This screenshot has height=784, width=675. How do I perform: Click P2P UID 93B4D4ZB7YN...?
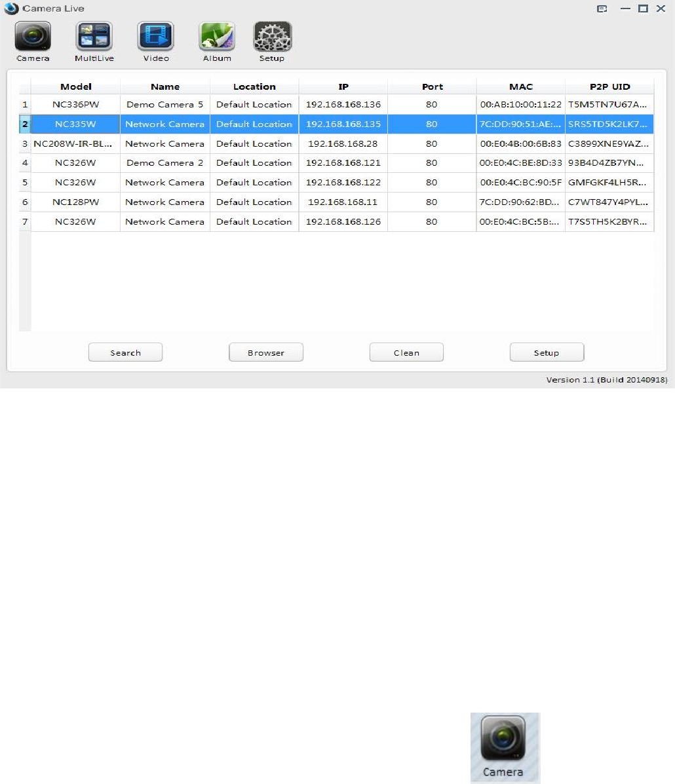point(609,163)
